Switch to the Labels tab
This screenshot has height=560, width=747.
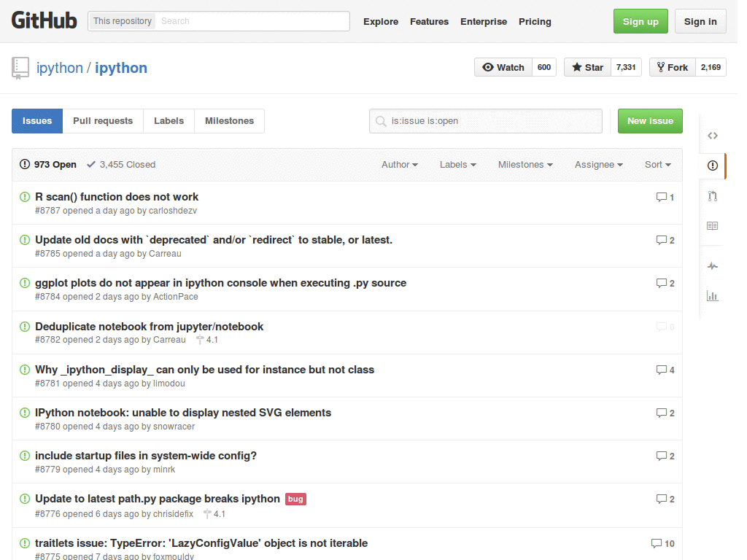[x=169, y=121]
